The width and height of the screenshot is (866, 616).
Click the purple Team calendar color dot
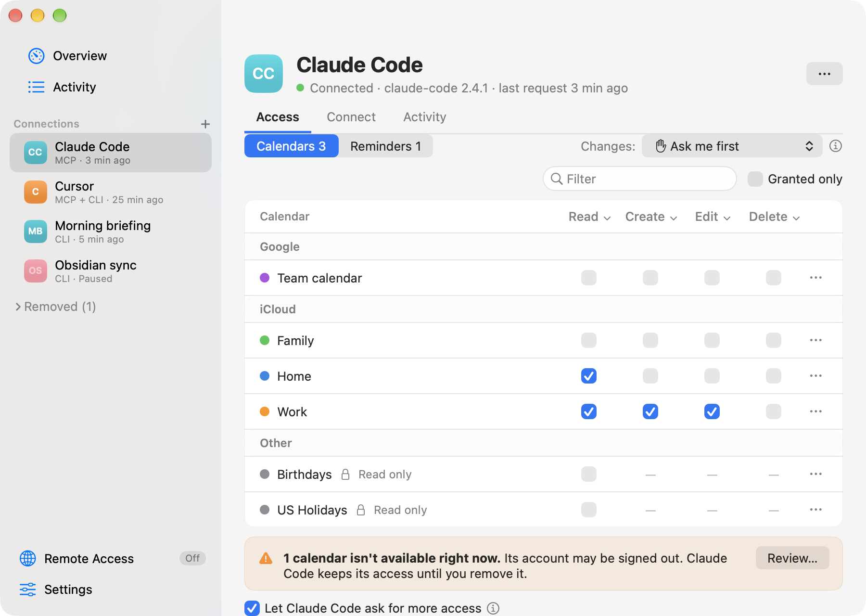click(265, 278)
